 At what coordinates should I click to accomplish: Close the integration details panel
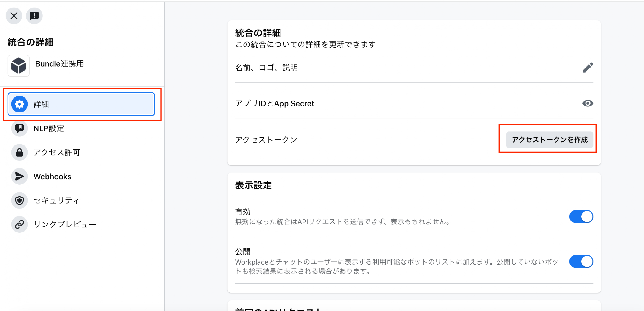[x=14, y=16]
